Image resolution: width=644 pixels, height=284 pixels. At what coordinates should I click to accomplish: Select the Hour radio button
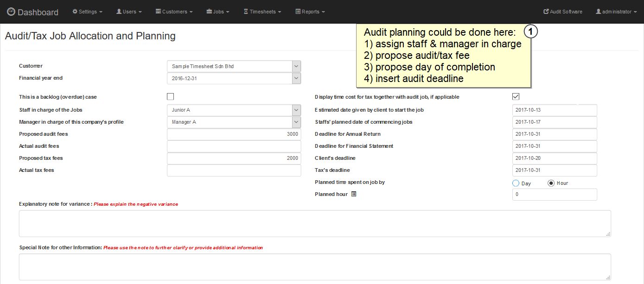(551, 183)
